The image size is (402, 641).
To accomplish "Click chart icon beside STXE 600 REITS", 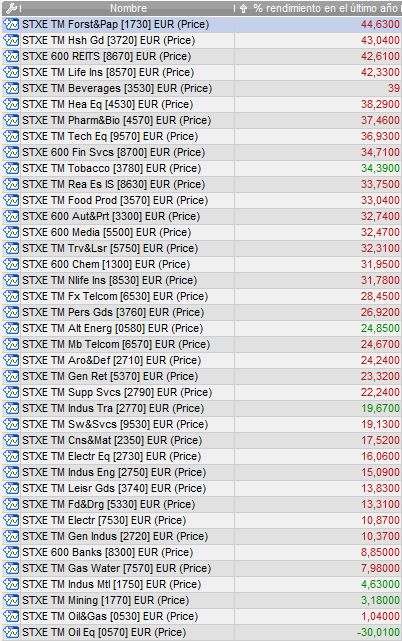I will 11,56.
